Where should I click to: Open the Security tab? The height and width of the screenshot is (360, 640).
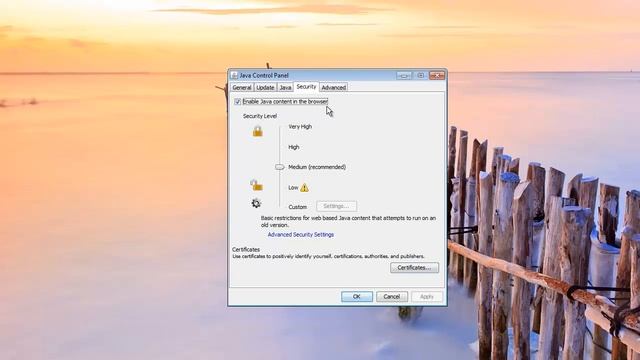pos(306,87)
